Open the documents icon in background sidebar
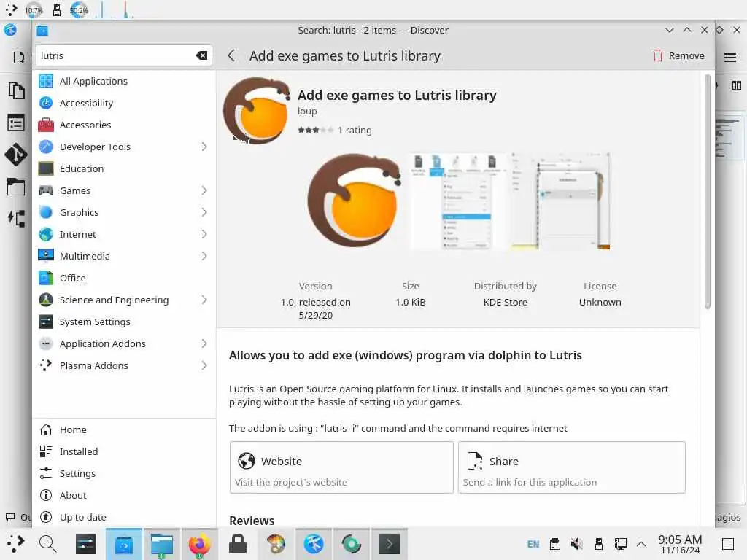 pos(16,90)
